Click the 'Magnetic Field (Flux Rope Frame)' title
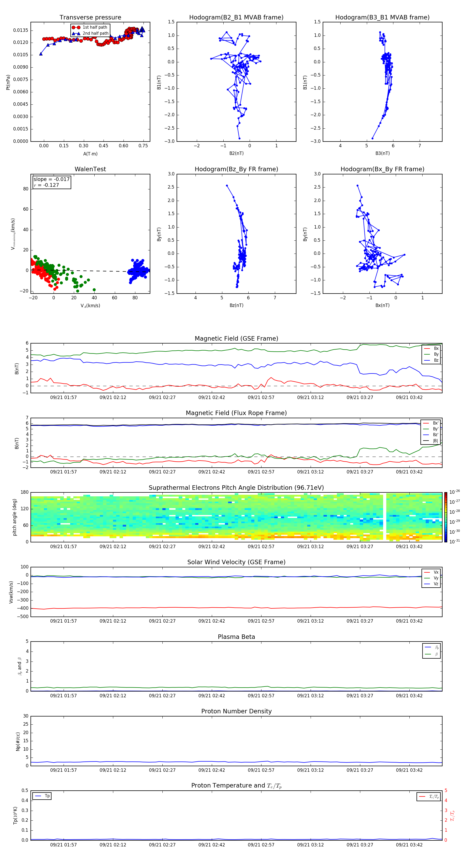Image resolution: width=473 pixels, height=868 pixels. [236, 413]
